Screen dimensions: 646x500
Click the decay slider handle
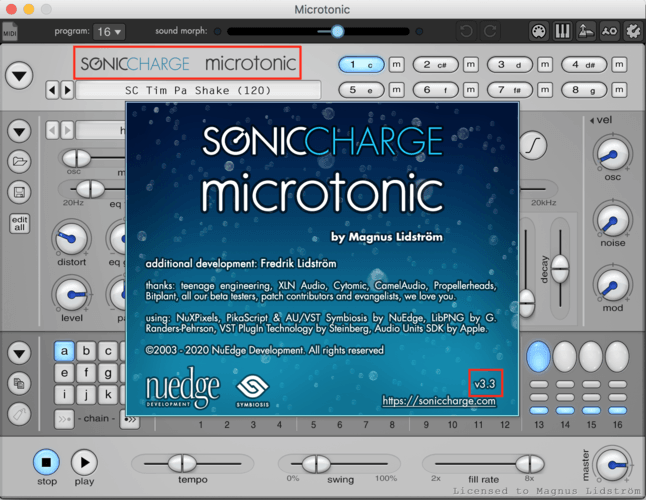point(560,269)
